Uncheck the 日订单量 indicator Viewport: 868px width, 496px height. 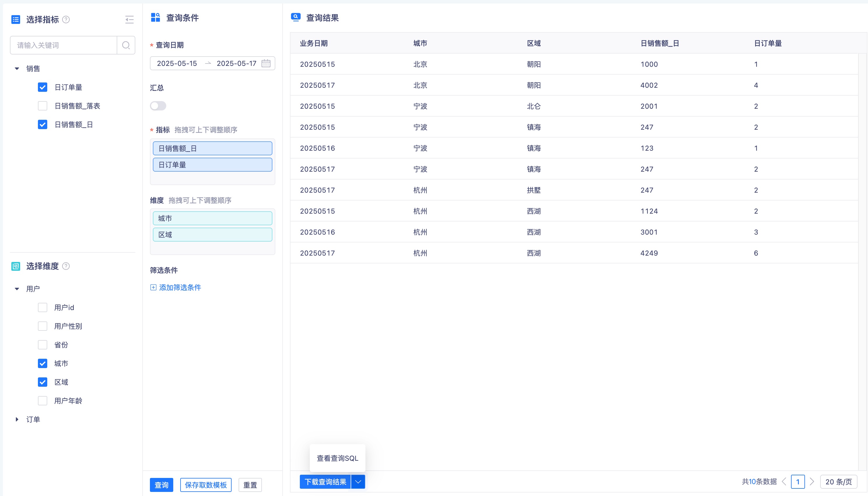point(43,87)
